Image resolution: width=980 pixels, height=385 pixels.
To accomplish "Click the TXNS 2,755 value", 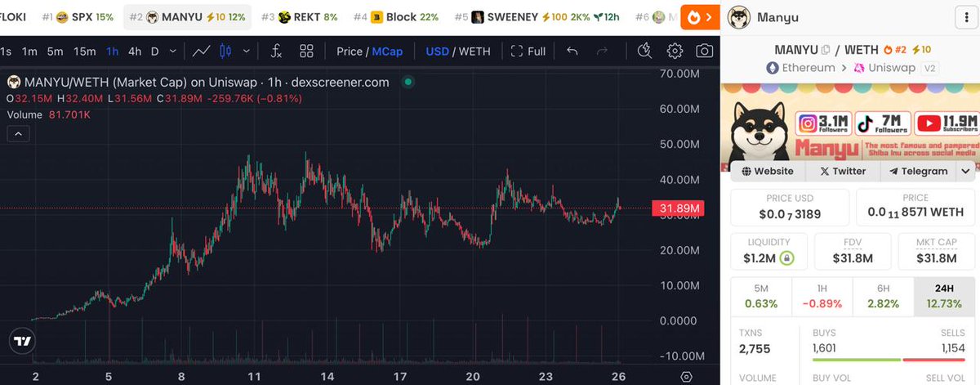I will (755, 349).
